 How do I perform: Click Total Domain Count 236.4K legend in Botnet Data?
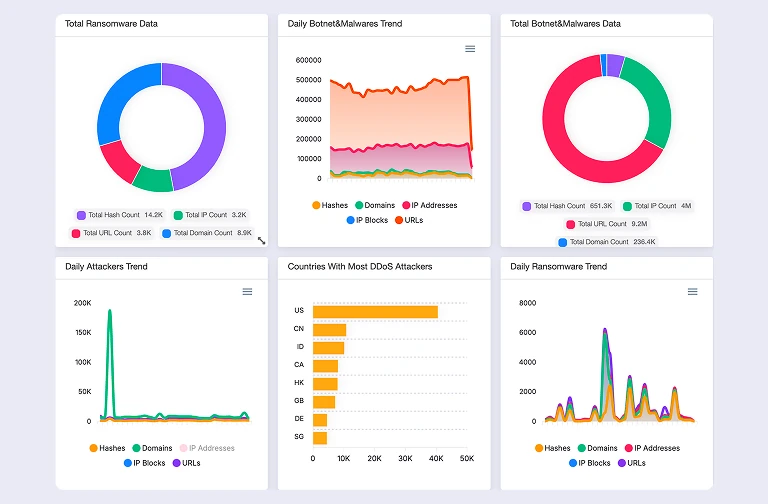click(x=607, y=242)
